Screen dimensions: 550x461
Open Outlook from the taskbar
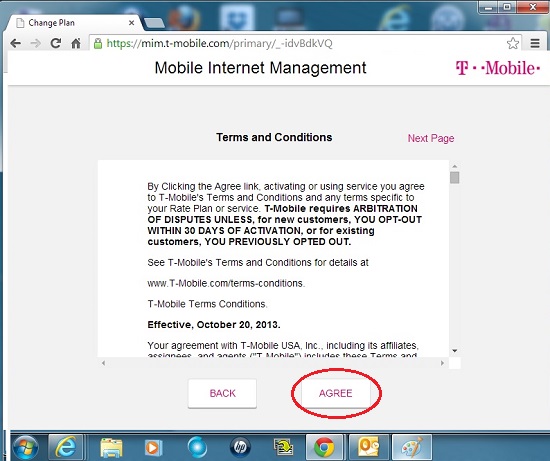(x=368, y=447)
